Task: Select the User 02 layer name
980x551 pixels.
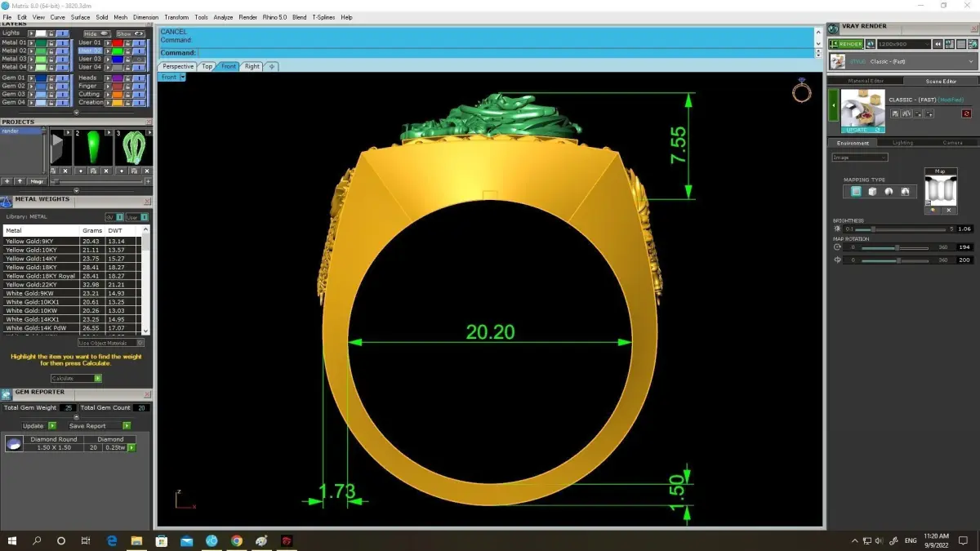Action: pos(91,51)
